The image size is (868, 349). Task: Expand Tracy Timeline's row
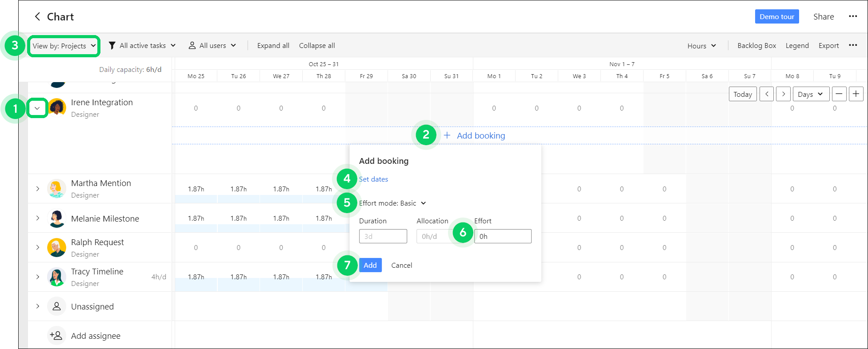click(38, 277)
